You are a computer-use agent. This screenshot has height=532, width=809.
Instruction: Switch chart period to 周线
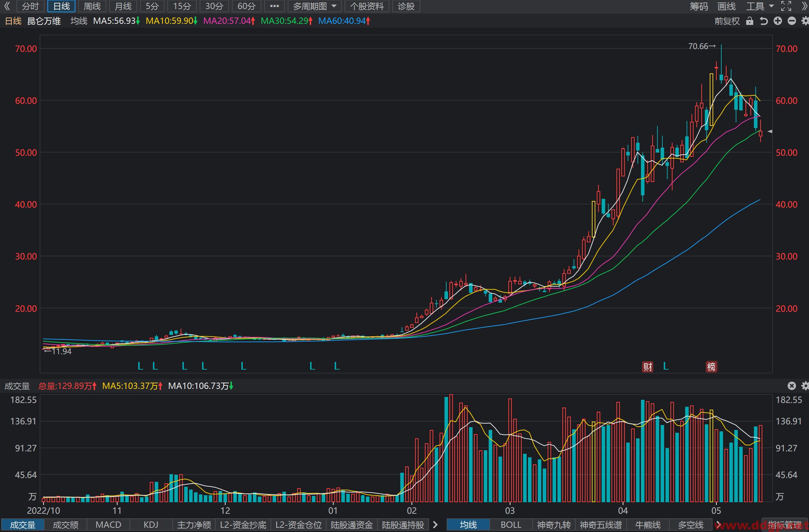pos(92,6)
